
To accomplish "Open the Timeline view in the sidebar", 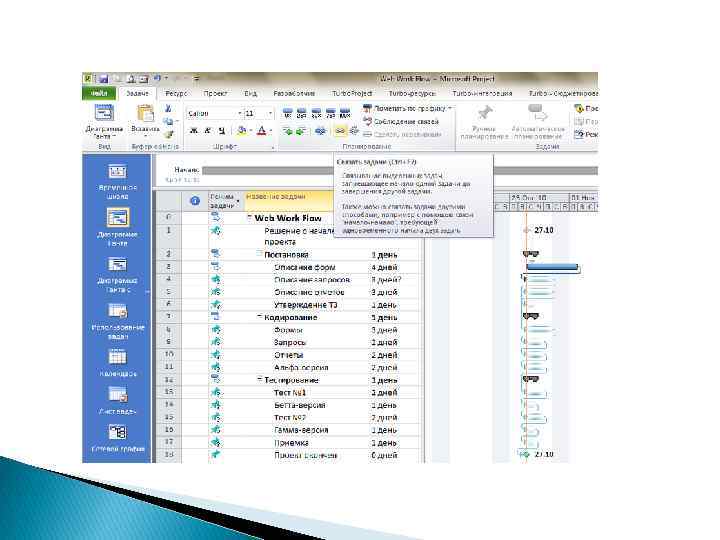I will coord(118,182).
